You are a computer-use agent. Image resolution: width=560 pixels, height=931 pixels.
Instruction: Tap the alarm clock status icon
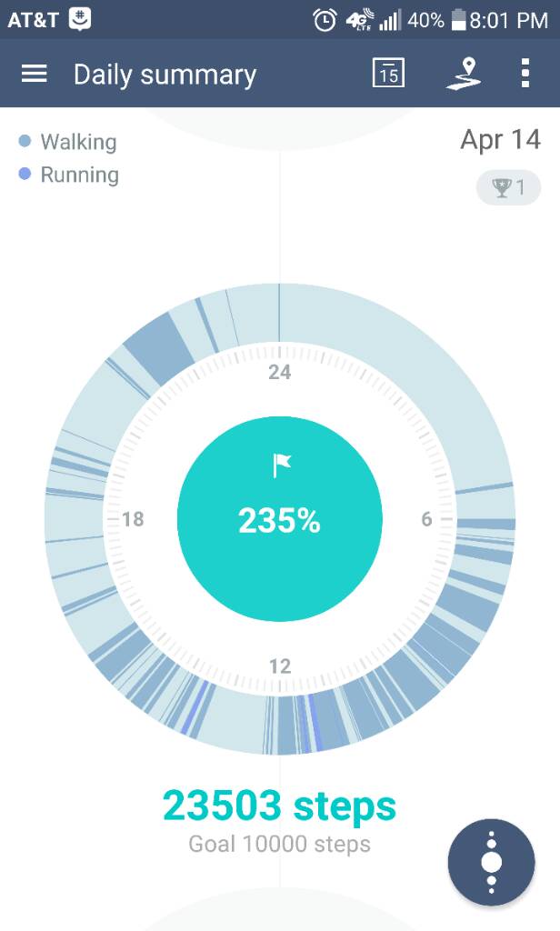point(325,21)
